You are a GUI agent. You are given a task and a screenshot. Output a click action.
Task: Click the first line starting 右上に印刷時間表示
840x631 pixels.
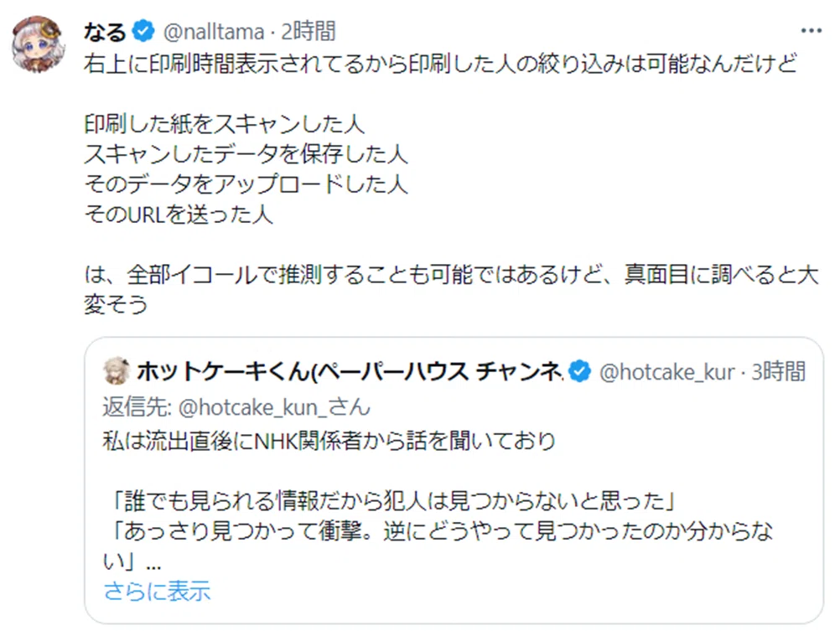[440, 64]
